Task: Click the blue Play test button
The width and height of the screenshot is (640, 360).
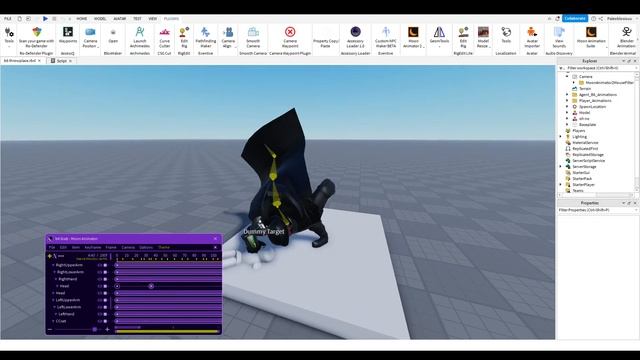Action: tap(45, 18)
